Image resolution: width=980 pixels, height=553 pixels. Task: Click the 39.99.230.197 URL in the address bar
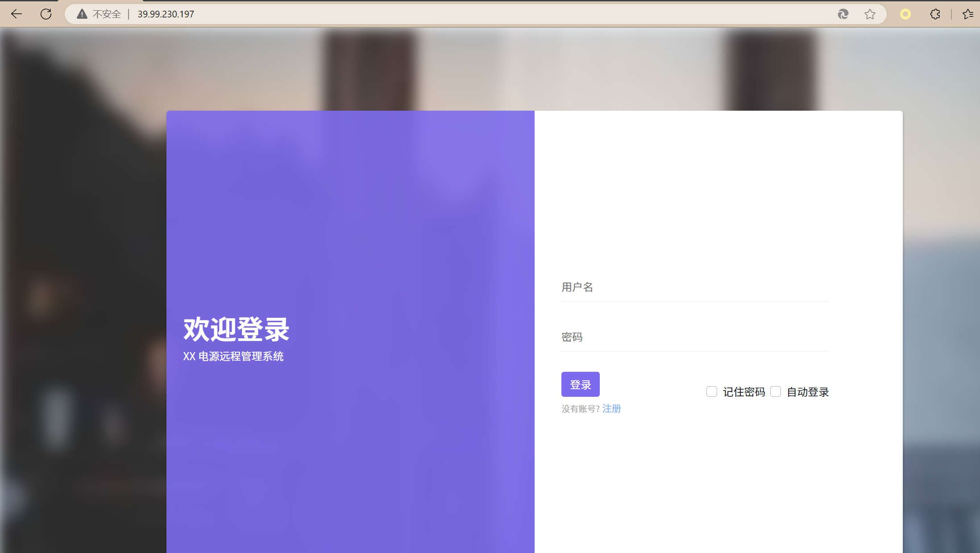click(x=166, y=14)
